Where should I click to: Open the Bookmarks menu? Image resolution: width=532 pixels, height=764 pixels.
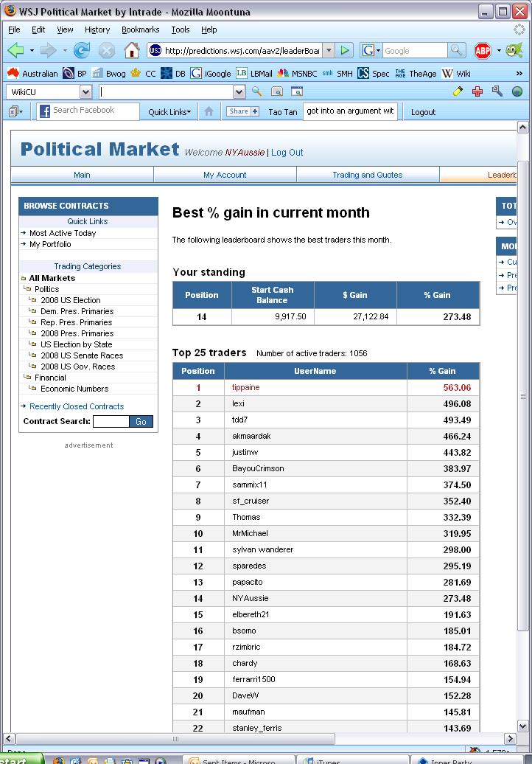[x=140, y=29]
